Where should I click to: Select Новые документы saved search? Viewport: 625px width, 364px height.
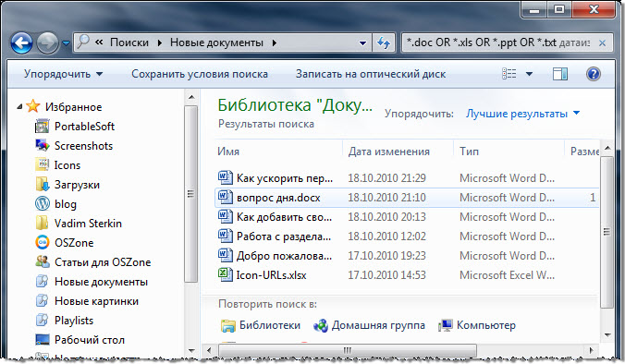[x=92, y=282]
